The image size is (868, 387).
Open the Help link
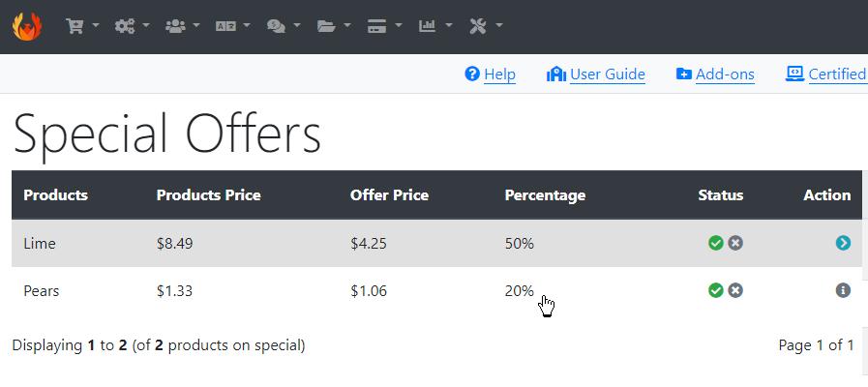click(490, 74)
